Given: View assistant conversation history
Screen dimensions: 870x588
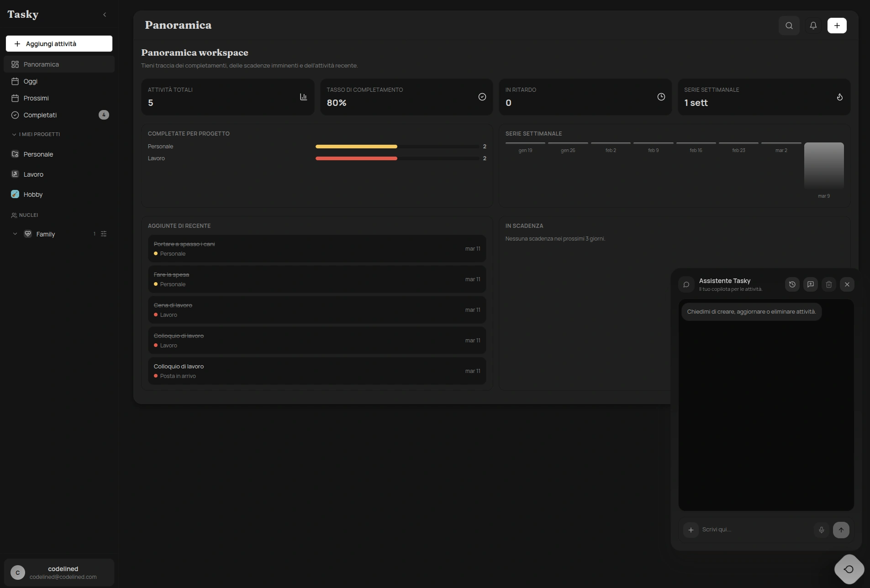Looking at the screenshot, I should 792,284.
